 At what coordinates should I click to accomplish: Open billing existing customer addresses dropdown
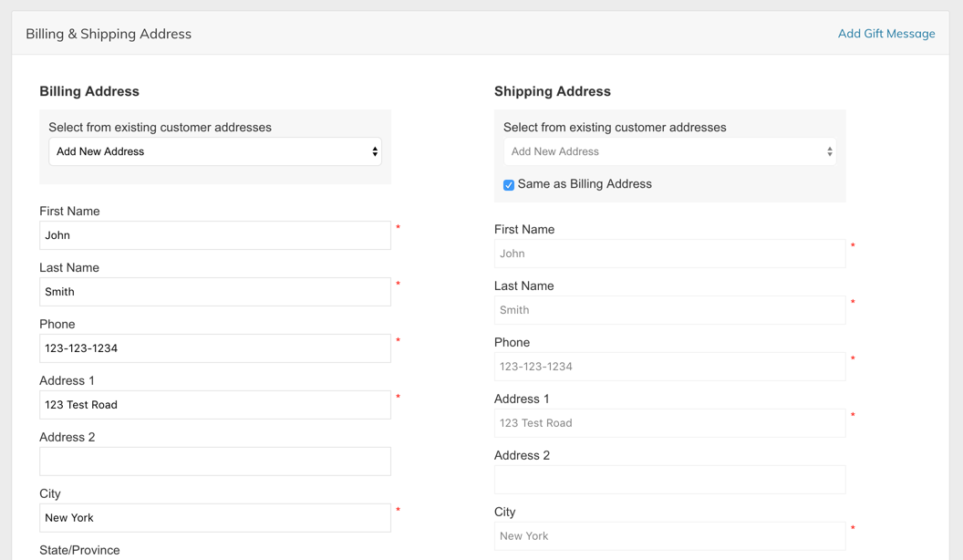click(x=215, y=151)
